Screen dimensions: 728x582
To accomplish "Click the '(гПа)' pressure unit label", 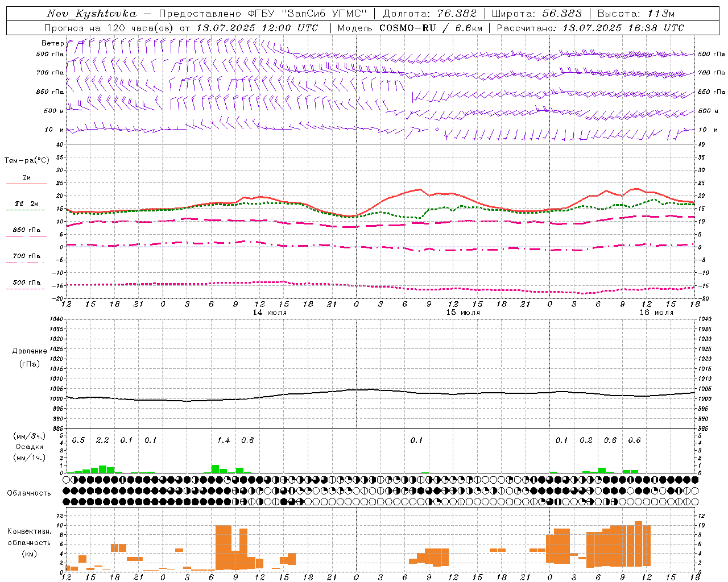I will coord(30,364).
